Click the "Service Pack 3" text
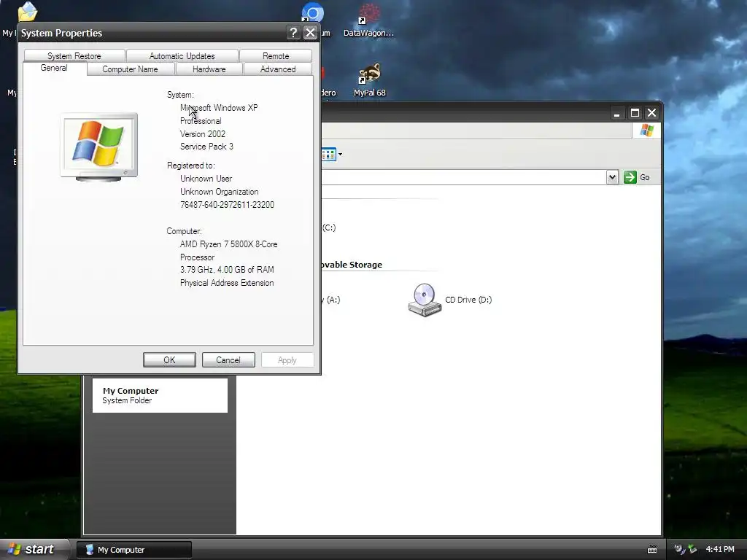Image resolution: width=747 pixels, height=560 pixels. [x=206, y=147]
